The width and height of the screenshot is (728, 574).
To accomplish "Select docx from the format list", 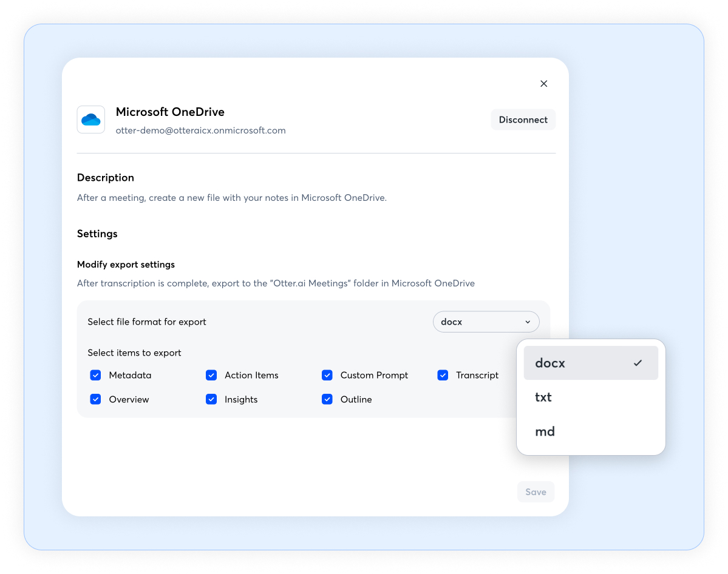I will [x=591, y=363].
